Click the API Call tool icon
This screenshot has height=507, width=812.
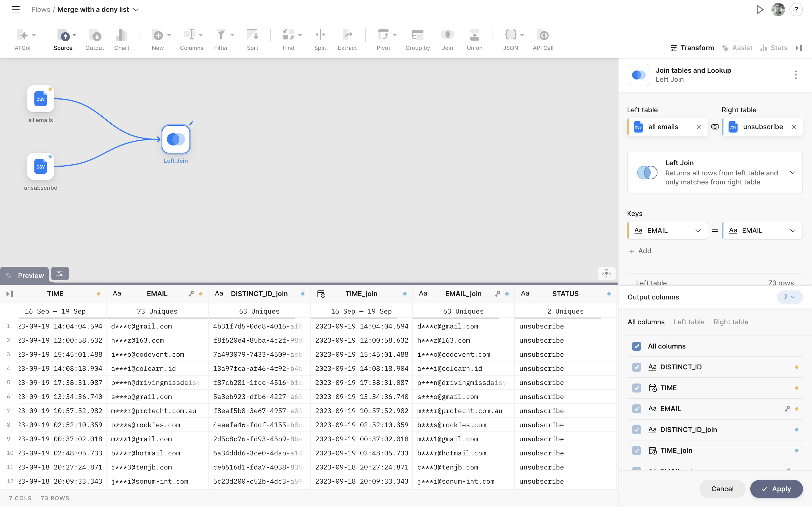pos(544,35)
